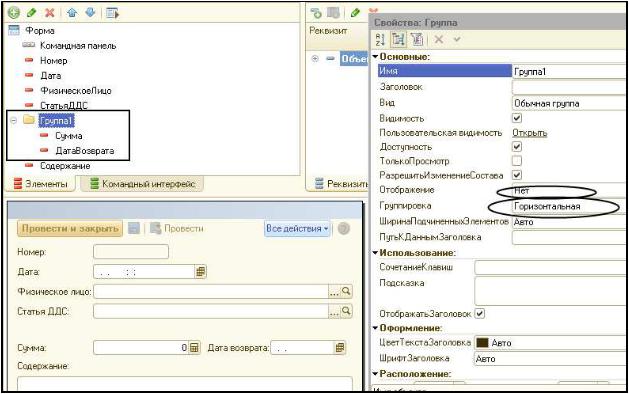This screenshot has height=394, width=629.
Task: Click the magnifier icon in Статья ДДС field
Action: coord(346,311)
